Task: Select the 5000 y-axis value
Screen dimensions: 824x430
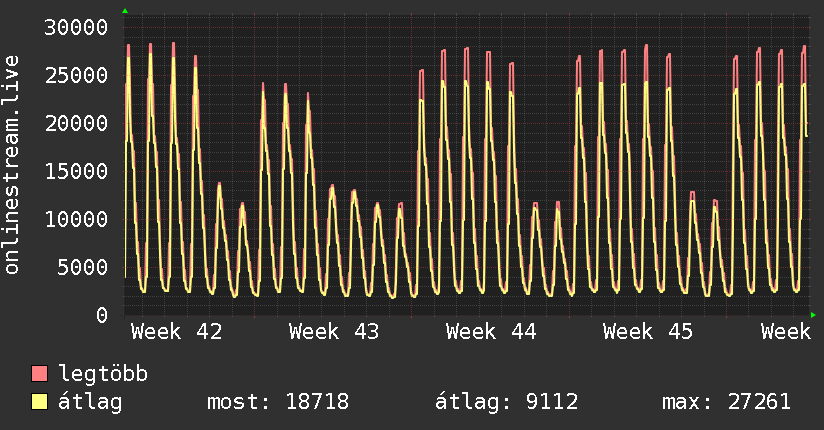Action: click(84, 267)
